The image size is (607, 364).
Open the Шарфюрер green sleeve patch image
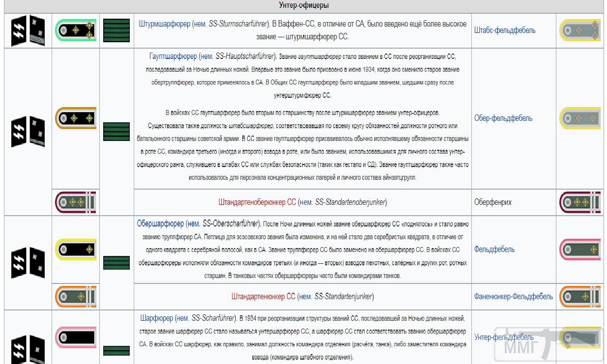tap(116, 351)
